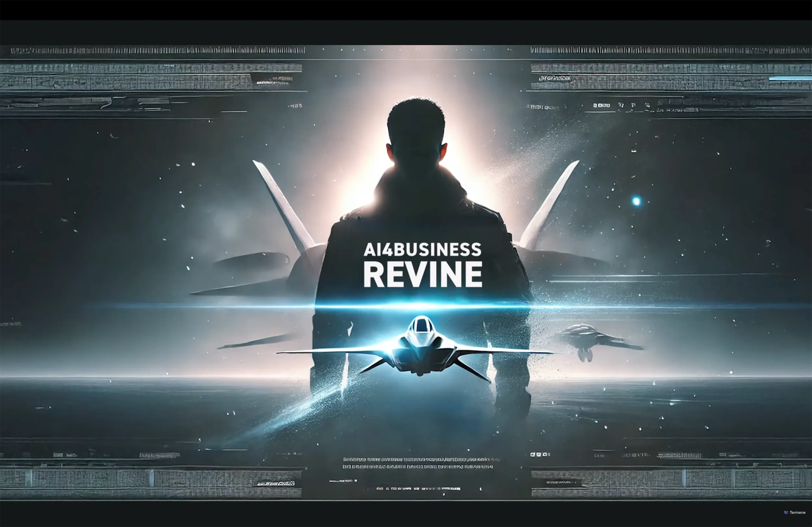This screenshot has height=527, width=812.
Task: Click the central white fighter jet
Action: point(422,351)
